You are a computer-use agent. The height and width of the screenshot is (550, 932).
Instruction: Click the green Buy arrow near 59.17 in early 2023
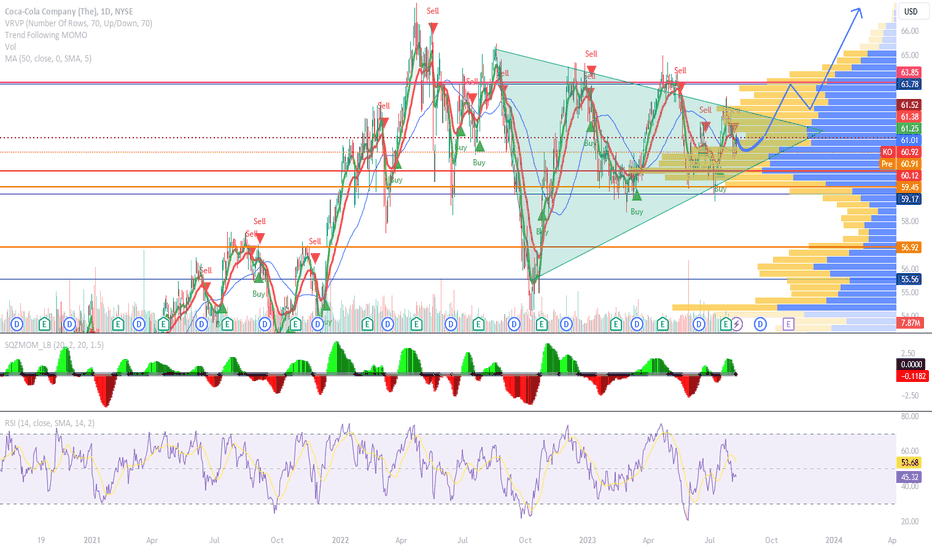(637, 194)
